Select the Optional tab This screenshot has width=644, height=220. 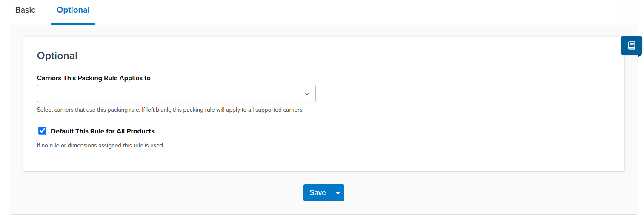click(73, 10)
